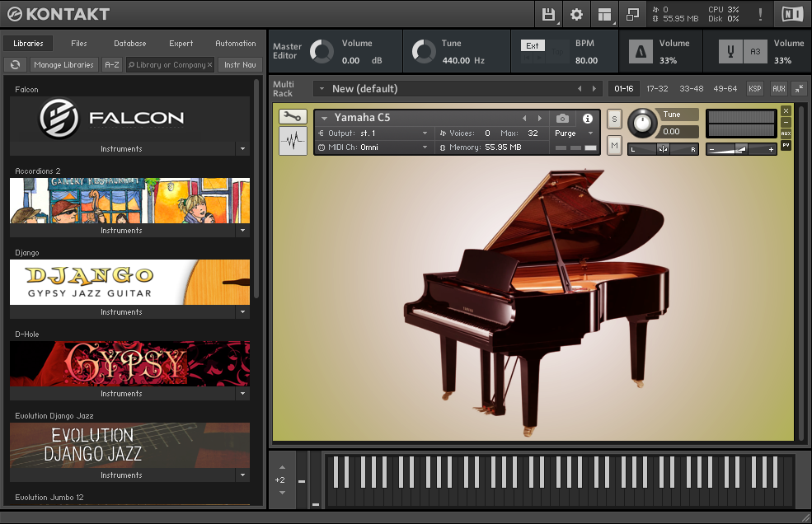
Task: Toggle the Ext sync button
Action: pos(533,45)
